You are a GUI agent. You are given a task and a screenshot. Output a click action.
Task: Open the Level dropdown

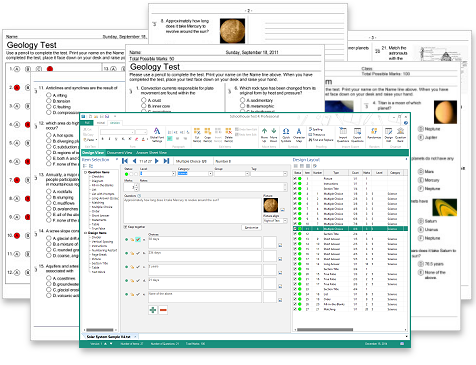click(x=173, y=174)
